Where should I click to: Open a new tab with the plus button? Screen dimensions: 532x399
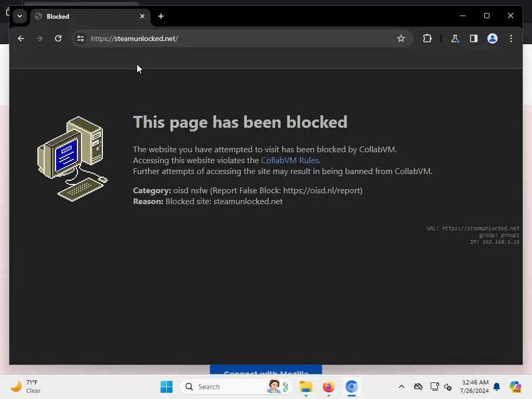[x=161, y=16]
